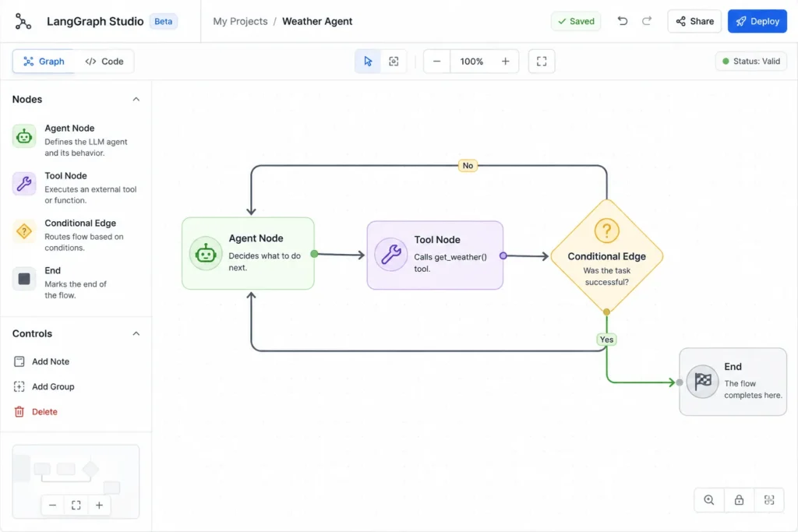The height and width of the screenshot is (532, 798).
Task: Zoom out with the toolbar minus button
Action: 436,61
